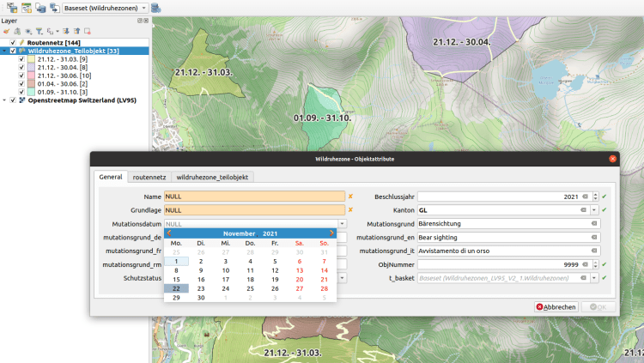Expand all layers in the Layer panel
Viewport: 644px width, 363px height.
point(66,31)
